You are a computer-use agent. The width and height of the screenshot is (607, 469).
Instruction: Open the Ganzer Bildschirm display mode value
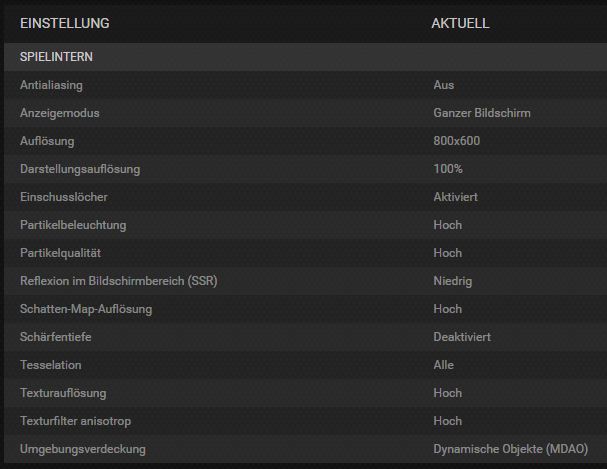(481, 113)
